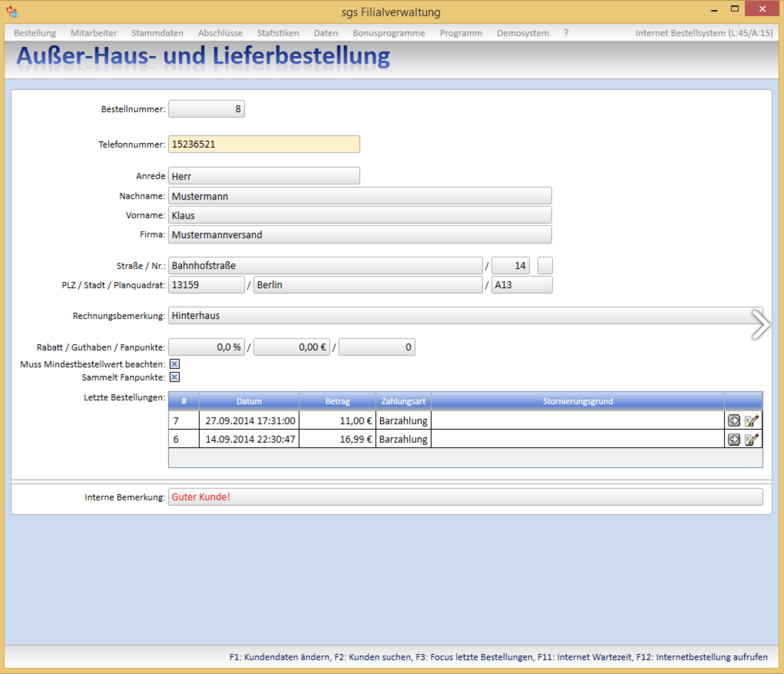This screenshot has width=784, height=674.
Task: Click the 16,99 € amount cell
Action: [337, 439]
